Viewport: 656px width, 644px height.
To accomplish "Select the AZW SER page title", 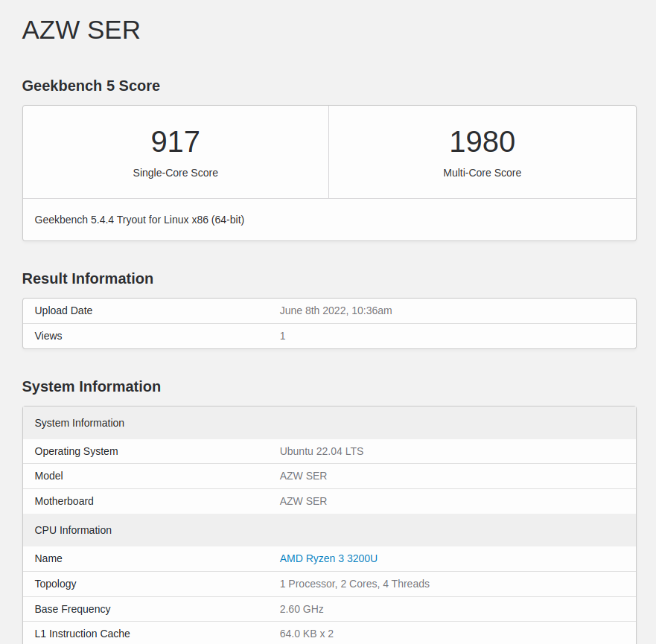I will click(80, 30).
